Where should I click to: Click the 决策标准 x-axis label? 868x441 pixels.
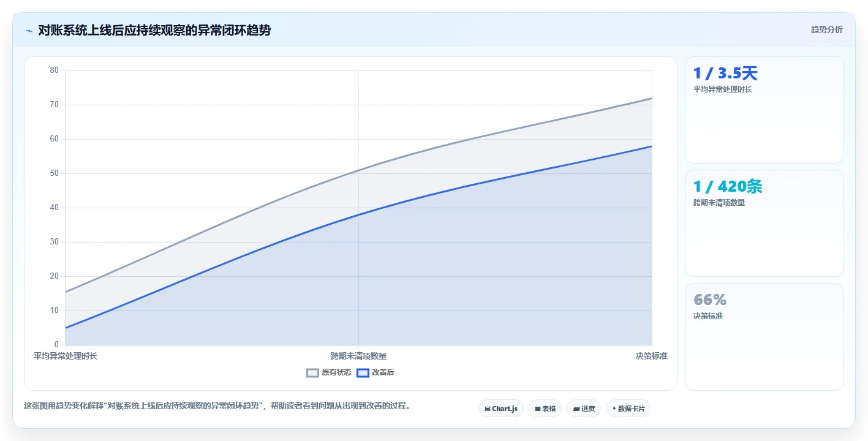652,356
